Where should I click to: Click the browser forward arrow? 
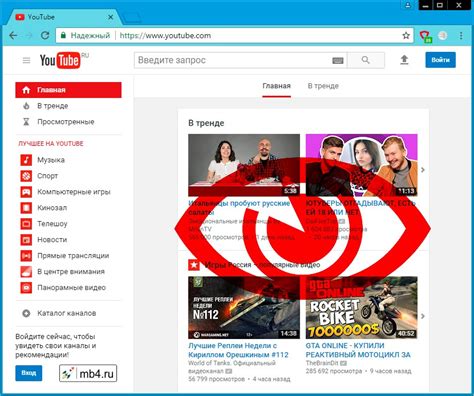(x=29, y=35)
